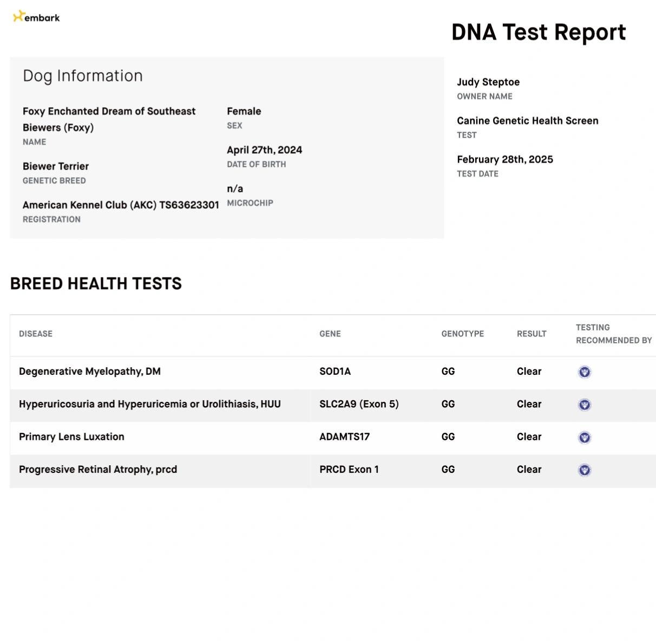Click the Clear result for Hyperuricosuria
Image resolution: width=656 pixels, height=644 pixels.
(x=529, y=404)
